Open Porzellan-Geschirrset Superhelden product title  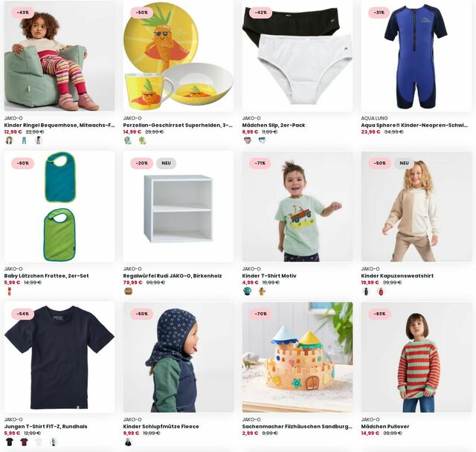178,125
